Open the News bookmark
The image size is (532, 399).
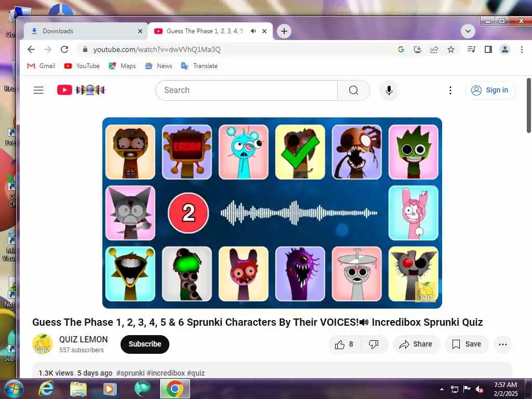(x=158, y=66)
